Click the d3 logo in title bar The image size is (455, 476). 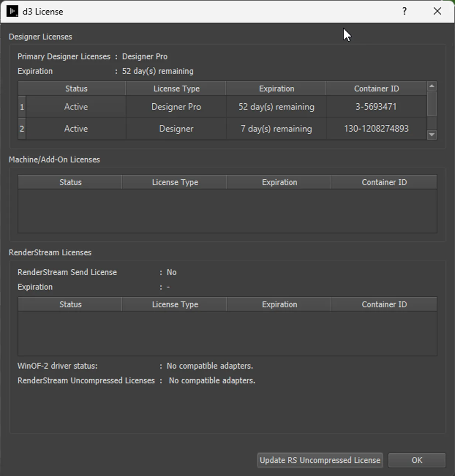click(12, 11)
